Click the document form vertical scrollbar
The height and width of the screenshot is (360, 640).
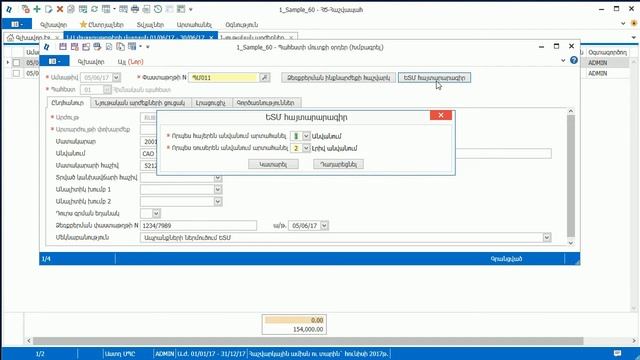tap(571, 176)
